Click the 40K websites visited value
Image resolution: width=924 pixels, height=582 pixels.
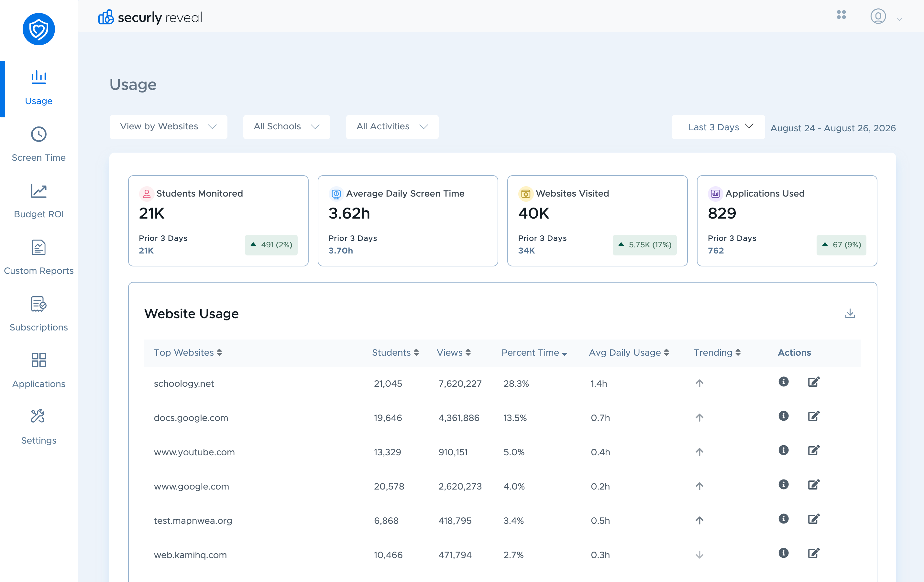534,213
